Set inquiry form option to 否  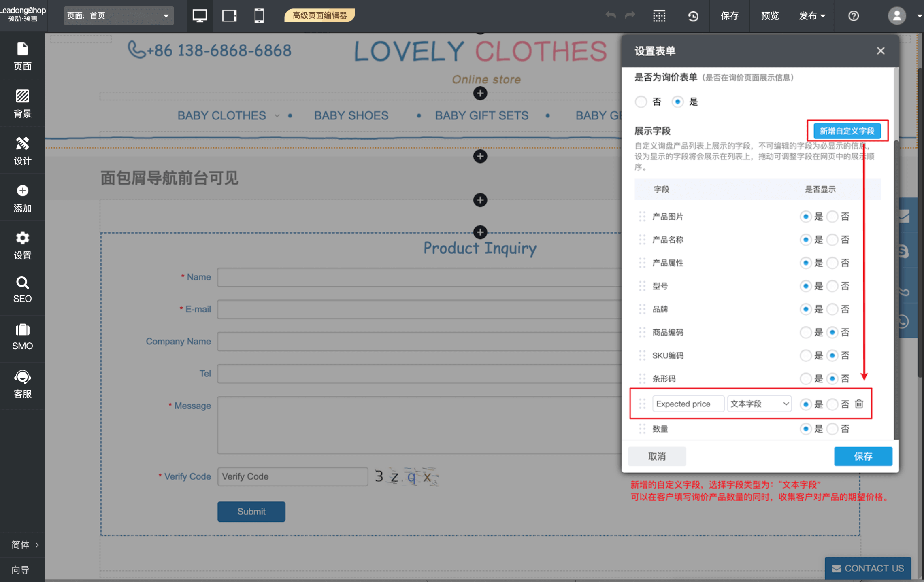coord(641,102)
